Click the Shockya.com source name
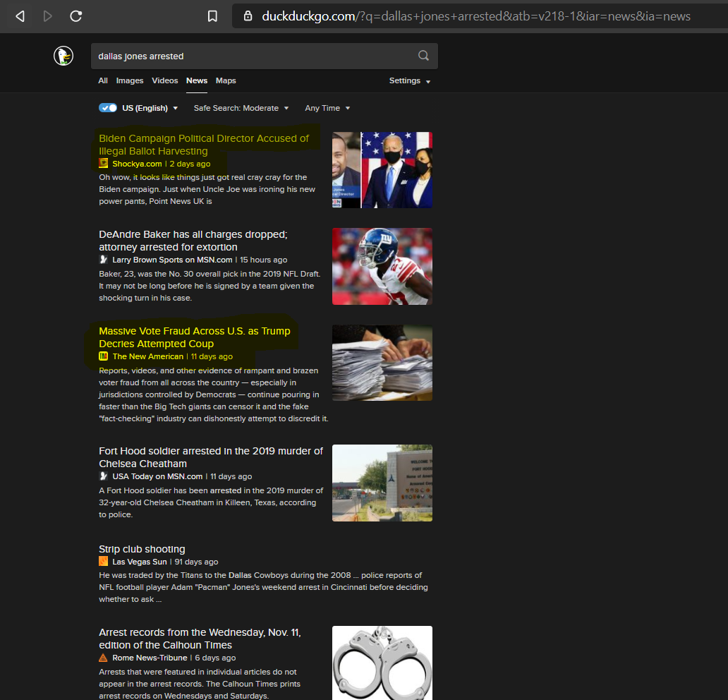Viewport: 728px width, 700px height. click(137, 164)
